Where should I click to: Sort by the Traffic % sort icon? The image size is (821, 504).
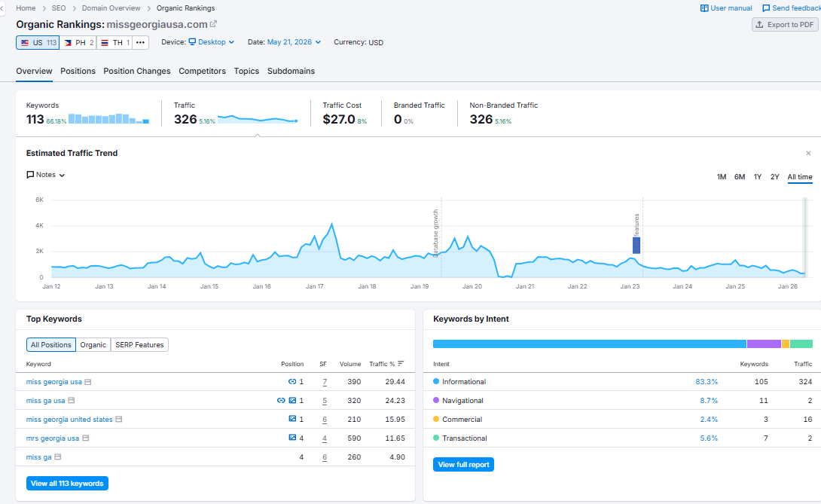tap(401, 364)
